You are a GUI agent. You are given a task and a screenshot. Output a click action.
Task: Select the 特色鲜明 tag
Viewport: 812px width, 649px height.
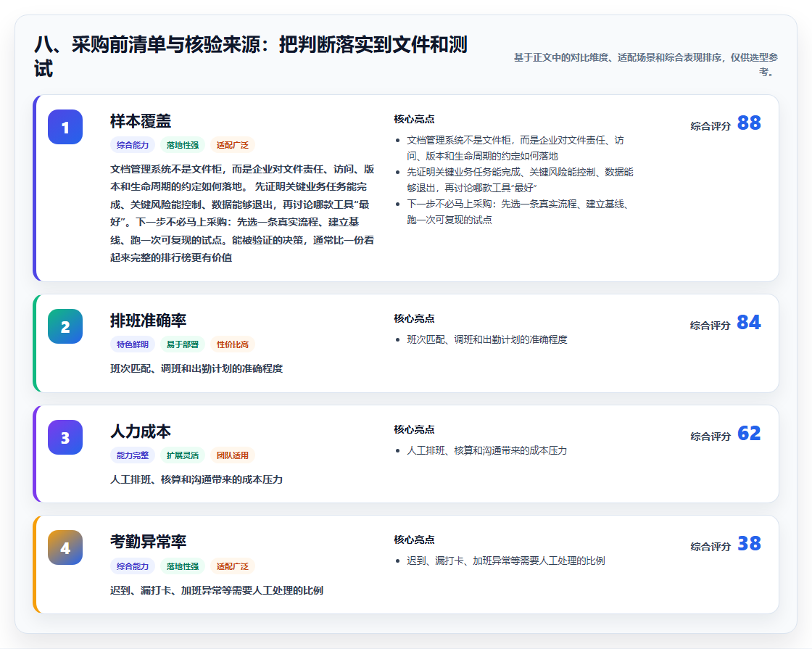coord(133,344)
